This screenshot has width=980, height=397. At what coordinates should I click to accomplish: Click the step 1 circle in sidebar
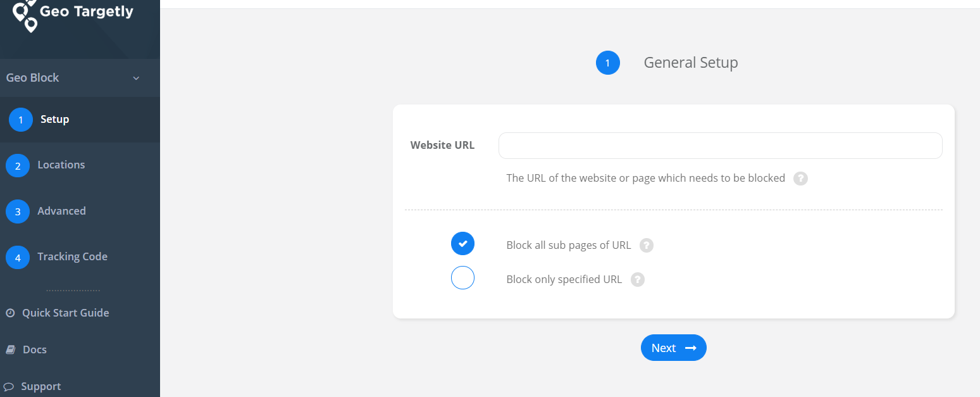21,120
